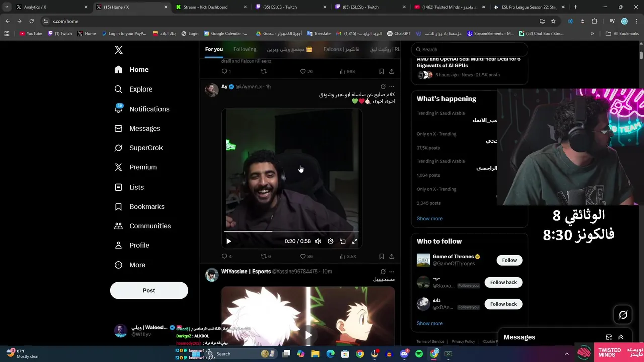
Task: Open Ay's profile avatar
Action: (x=212, y=90)
